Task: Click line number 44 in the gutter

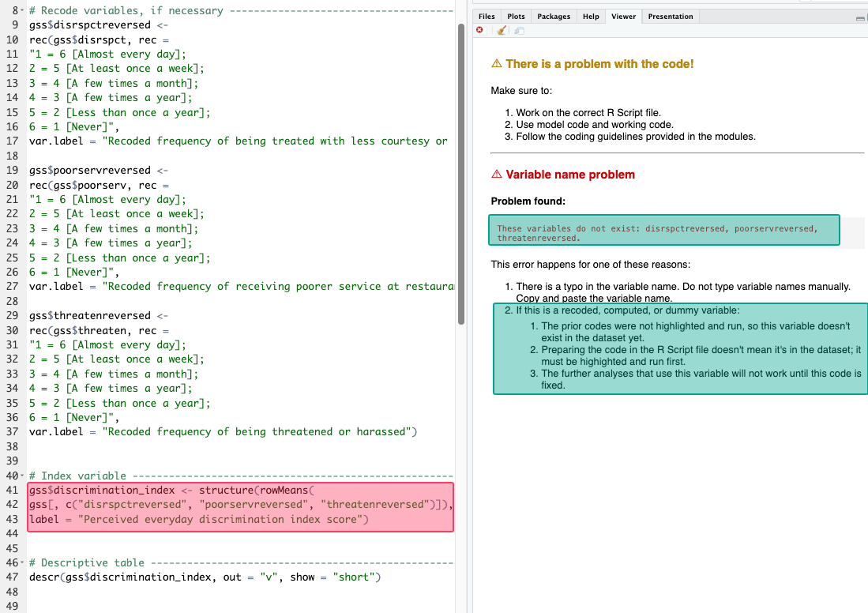Action: (x=12, y=534)
